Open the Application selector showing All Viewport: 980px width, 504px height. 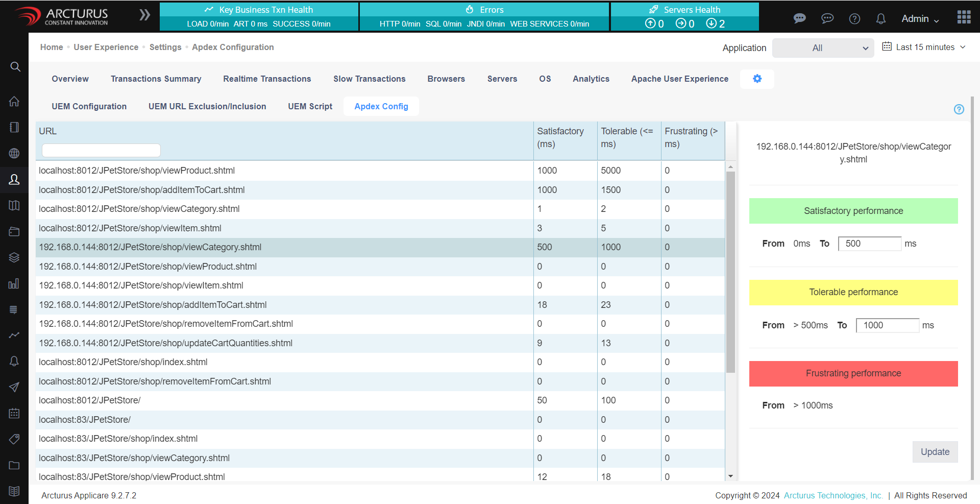pyautogui.click(x=823, y=48)
